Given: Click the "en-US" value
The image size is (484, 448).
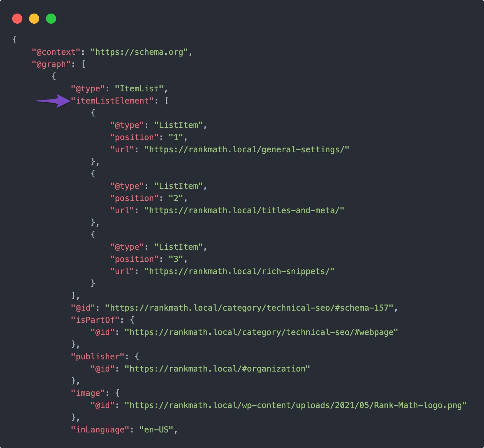Looking at the screenshot, I should click(x=156, y=430).
